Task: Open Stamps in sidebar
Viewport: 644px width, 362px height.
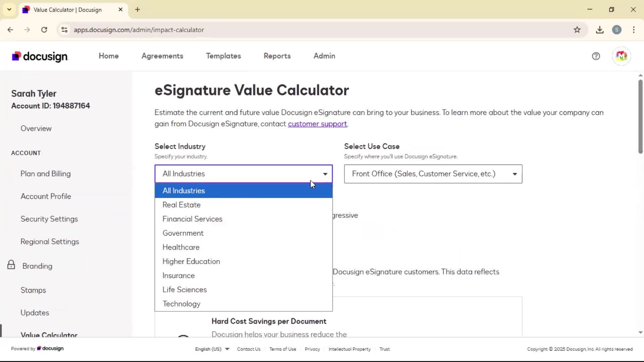Action: tap(33, 290)
